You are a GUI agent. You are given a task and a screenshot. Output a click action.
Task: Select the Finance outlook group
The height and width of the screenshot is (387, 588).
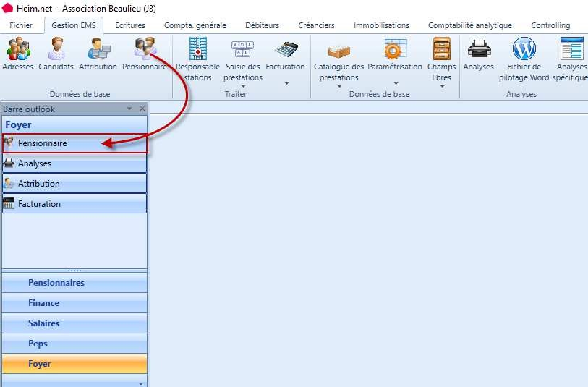click(74, 303)
